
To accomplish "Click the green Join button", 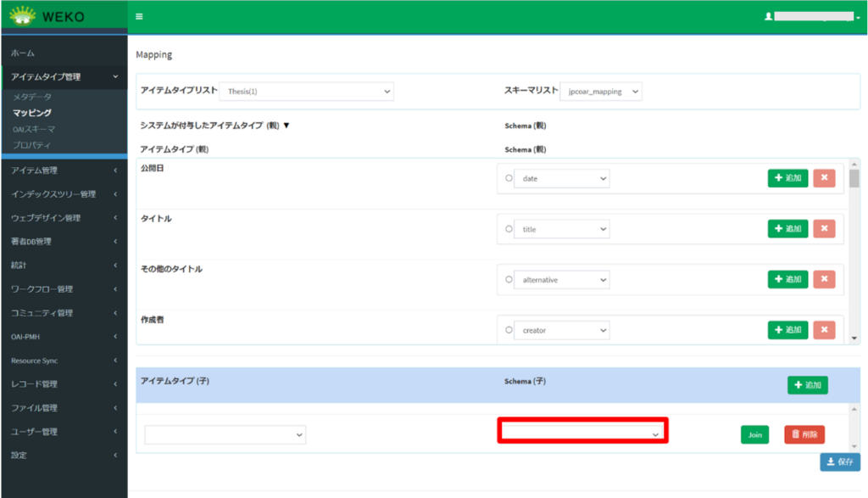I will click(754, 434).
